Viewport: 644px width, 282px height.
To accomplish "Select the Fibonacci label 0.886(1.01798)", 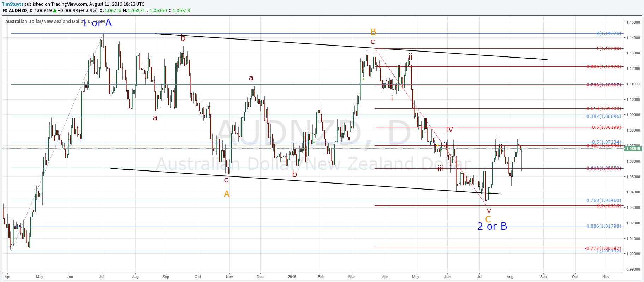I will 604,226.
